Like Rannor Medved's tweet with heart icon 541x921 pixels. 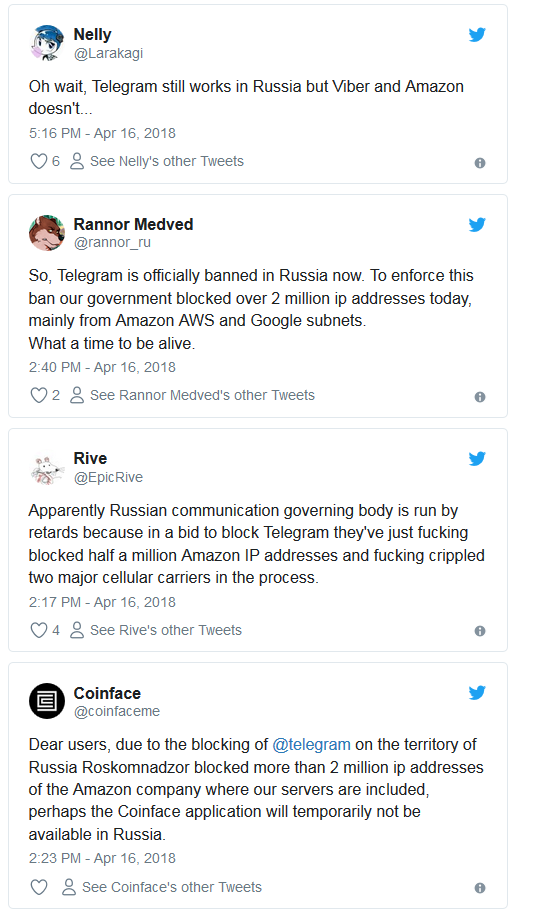coord(38,395)
